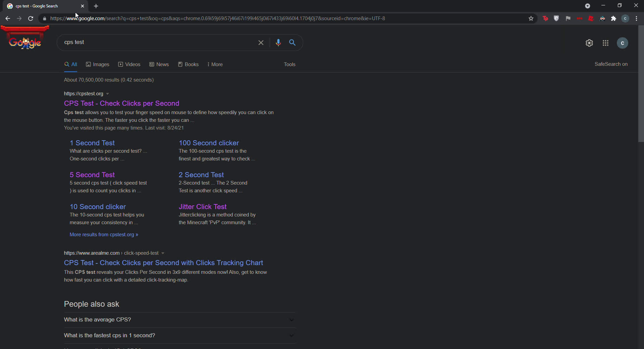Start voice search with the microphone

pyautogui.click(x=278, y=43)
